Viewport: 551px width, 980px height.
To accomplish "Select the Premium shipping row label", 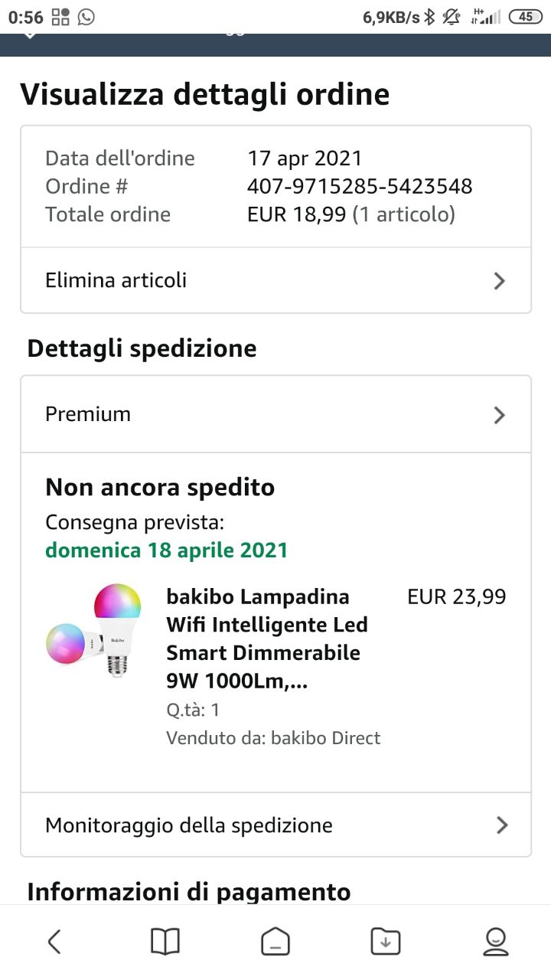I will (88, 414).
